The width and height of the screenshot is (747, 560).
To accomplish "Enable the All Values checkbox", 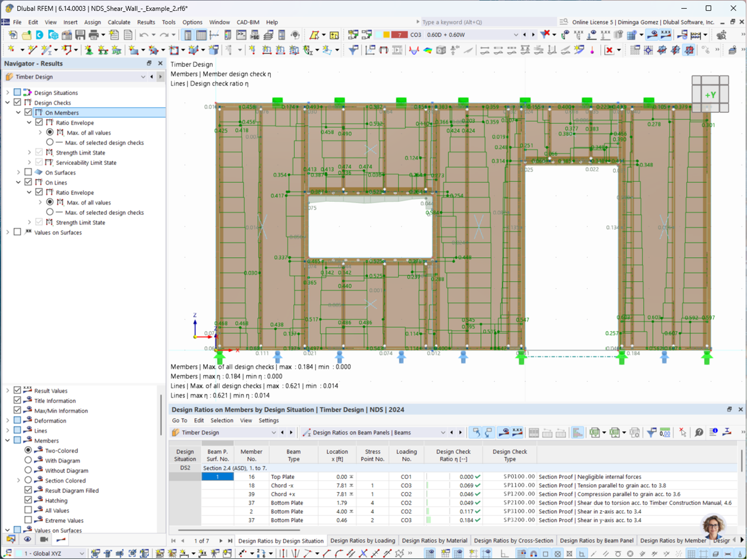I will (x=28, y=511).
